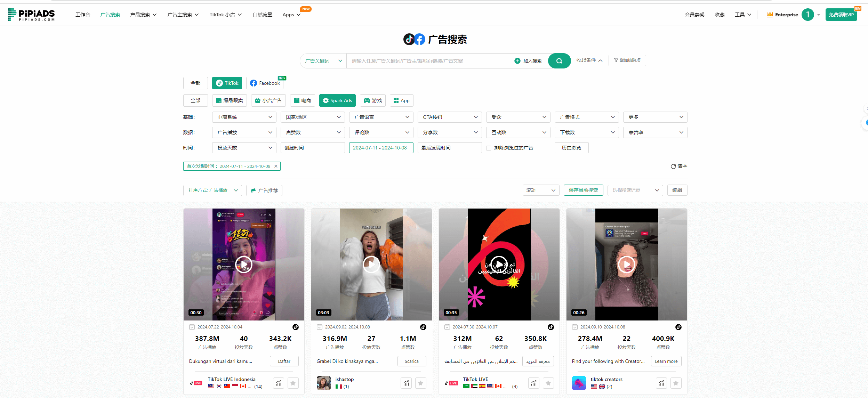Click the Enterprise user avatar icon
The image size is (868, 398).
click(807, 15)
